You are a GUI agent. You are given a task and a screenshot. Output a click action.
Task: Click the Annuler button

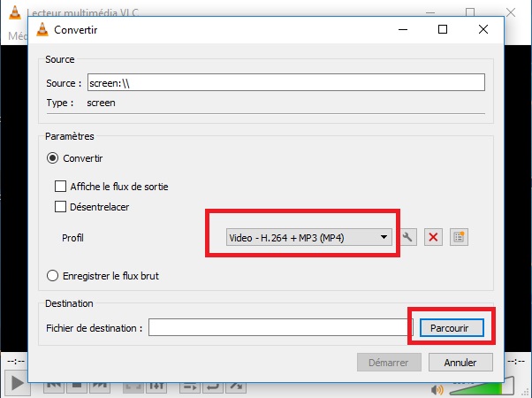(460, 363)
